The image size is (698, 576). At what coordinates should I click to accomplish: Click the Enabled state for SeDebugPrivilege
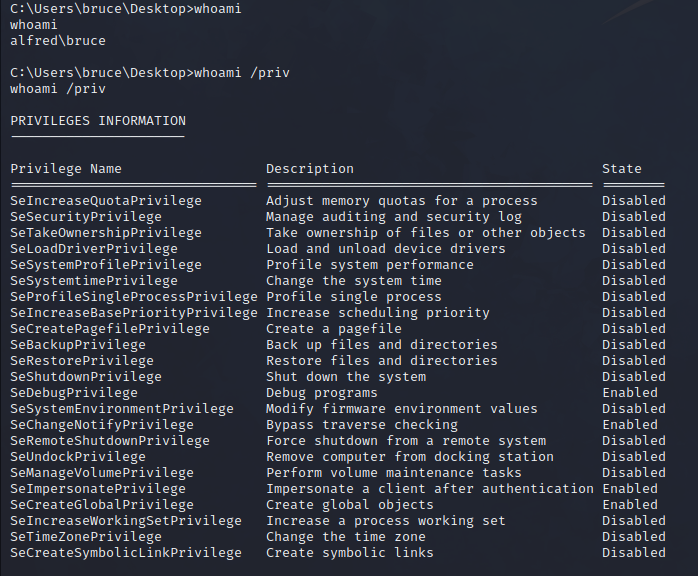click(630, 393)
